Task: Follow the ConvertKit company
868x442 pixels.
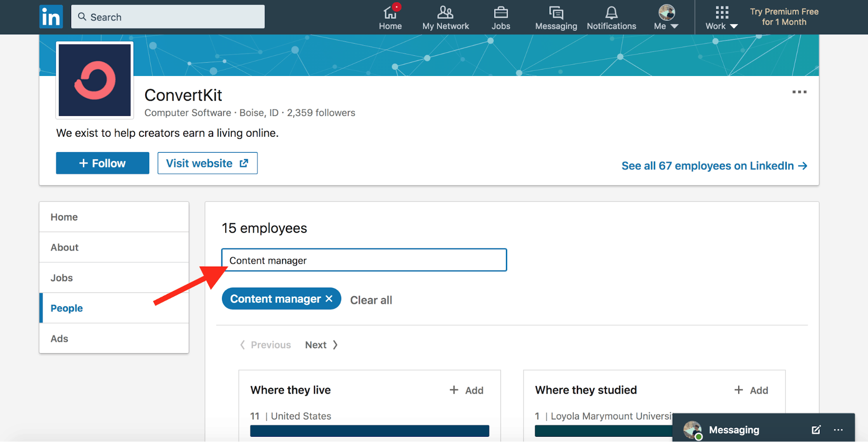Action: click(102, 163)
